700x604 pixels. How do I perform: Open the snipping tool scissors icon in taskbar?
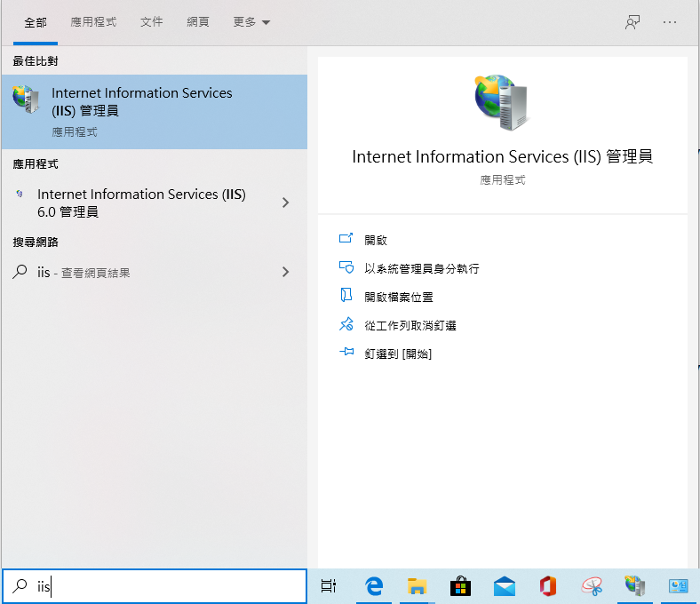pyautogui.click(x=592, y=585)
